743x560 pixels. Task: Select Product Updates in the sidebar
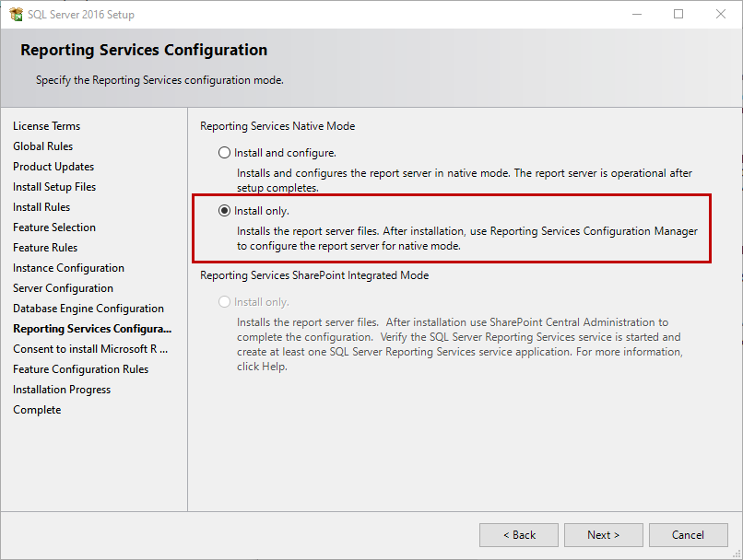(53, 167)
